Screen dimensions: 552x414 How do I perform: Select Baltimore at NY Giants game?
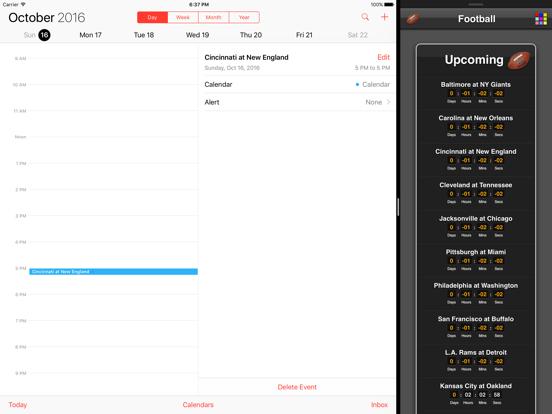[x=476, y=92]
